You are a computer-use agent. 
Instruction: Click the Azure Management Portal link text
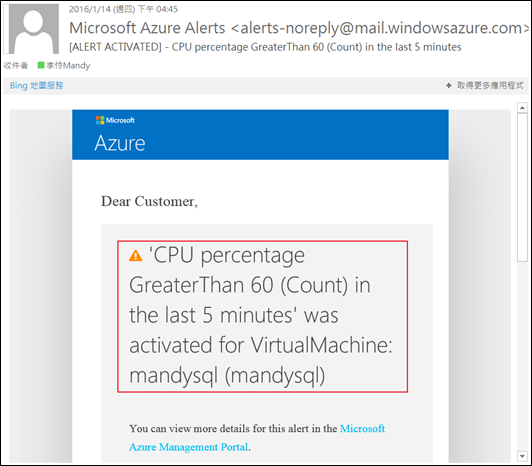coord(188,447)
